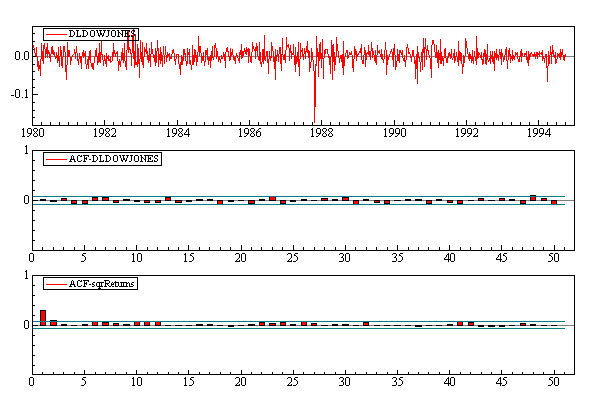Click the ACF-sqrReturns legend text
The width and height of the screenshot is (600, 400).
point(101,284)
